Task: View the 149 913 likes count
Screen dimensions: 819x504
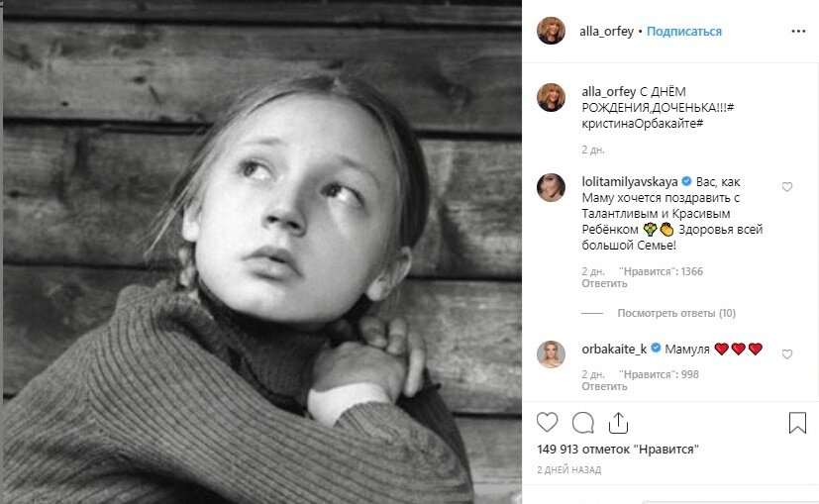Action: click(618, 449)
